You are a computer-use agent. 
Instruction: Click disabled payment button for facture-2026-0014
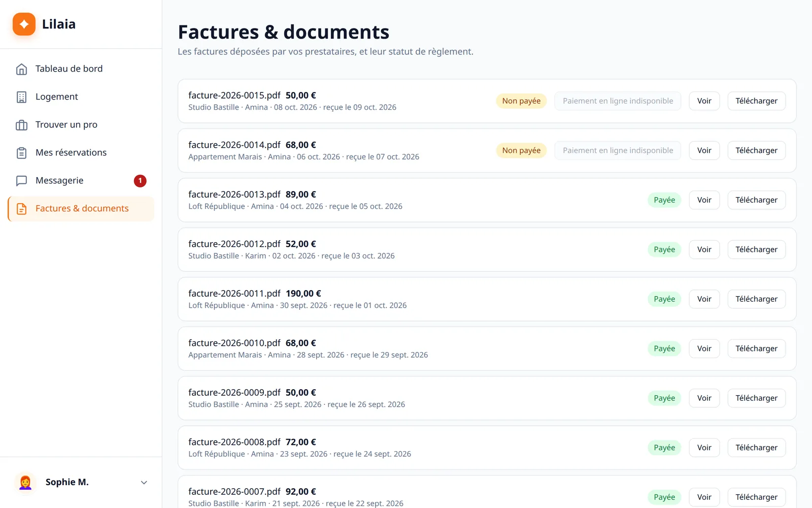[x=618, y=150]
